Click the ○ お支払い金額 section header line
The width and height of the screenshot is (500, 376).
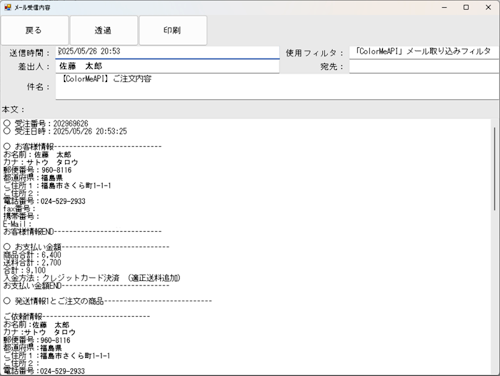[x=86, y=247]
